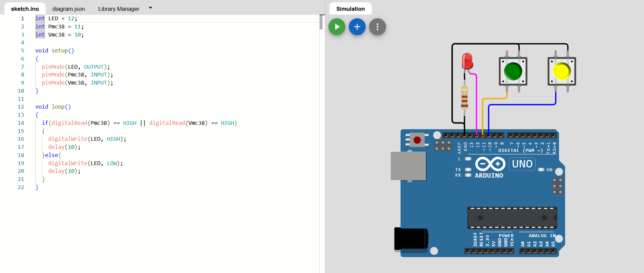Click 'void loop()' in the code
This screenshot has width=644, height=273.
[53, 107]
